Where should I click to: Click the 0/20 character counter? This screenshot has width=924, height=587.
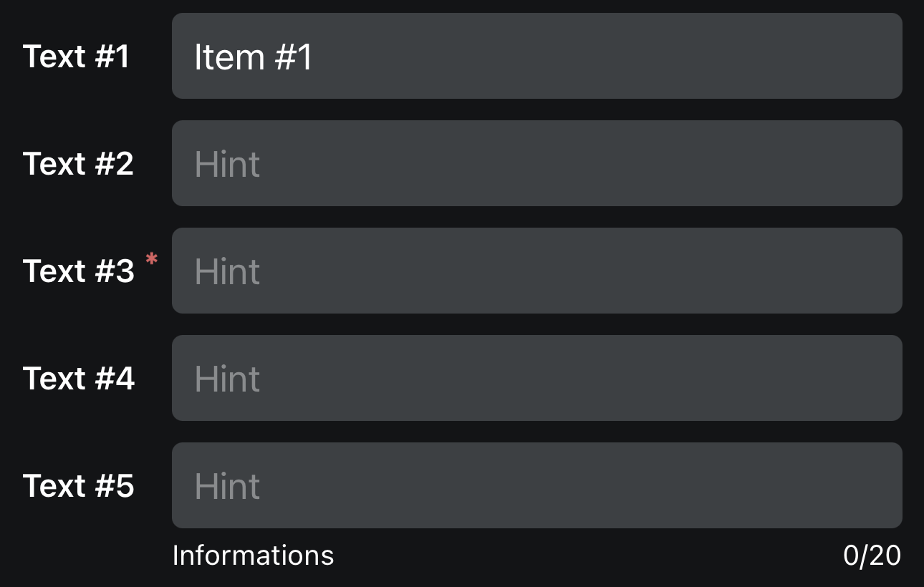click(x=872, y=556)
